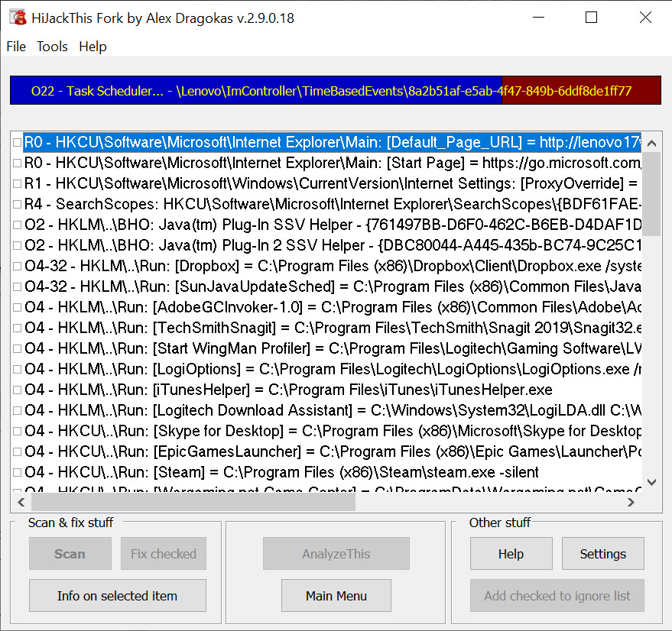Click the O22 Task Scheduler scan progress bar
The width and height of the screenshot is (672, 631).
pyautogui.click(x=336, y=90)
